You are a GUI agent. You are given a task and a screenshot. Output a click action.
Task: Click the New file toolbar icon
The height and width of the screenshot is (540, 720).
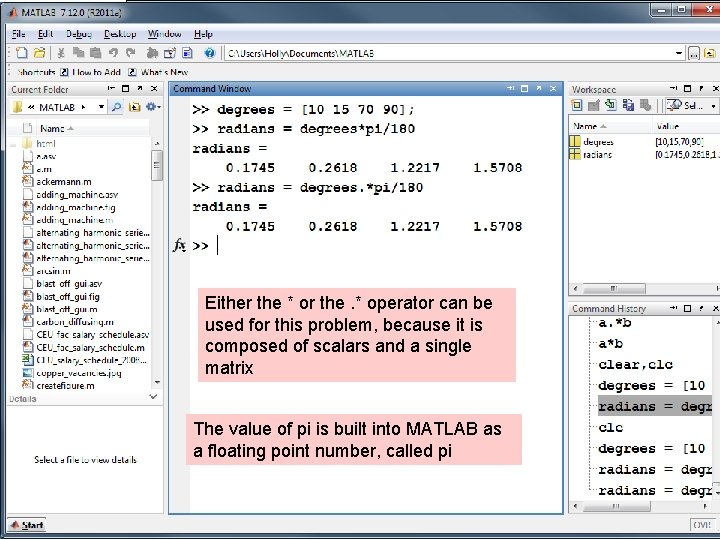[21, 53]
